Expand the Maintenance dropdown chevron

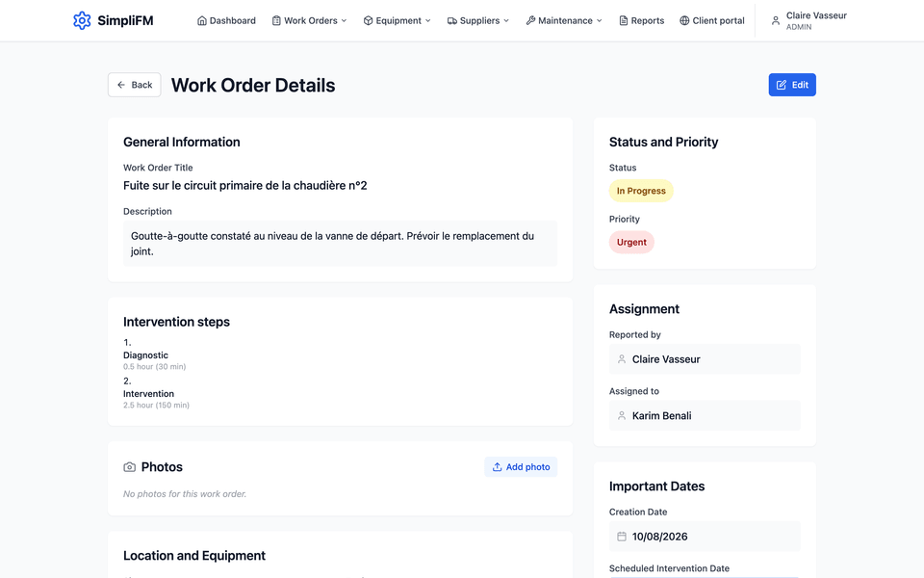[x=600, y=20]
